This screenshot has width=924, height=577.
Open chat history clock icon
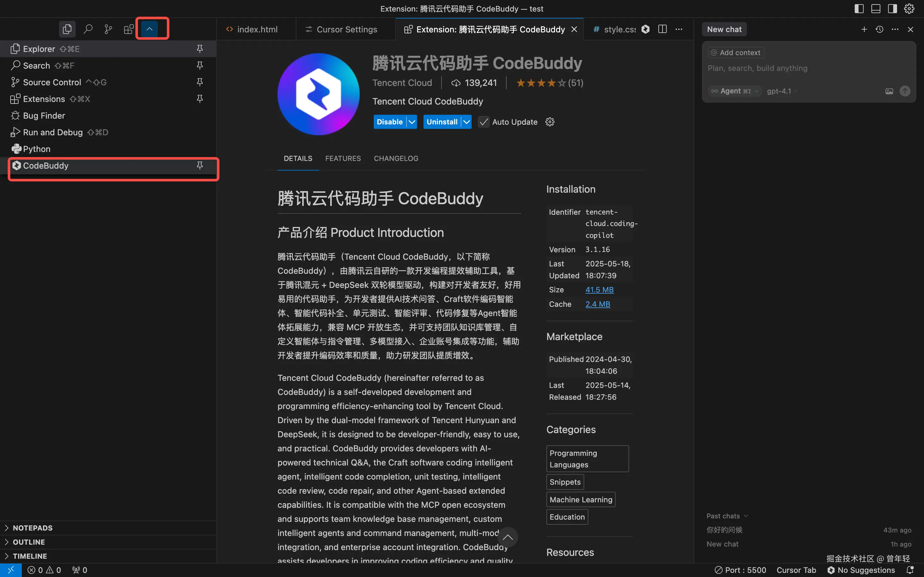pyautogui.click(x=879, y=29)
